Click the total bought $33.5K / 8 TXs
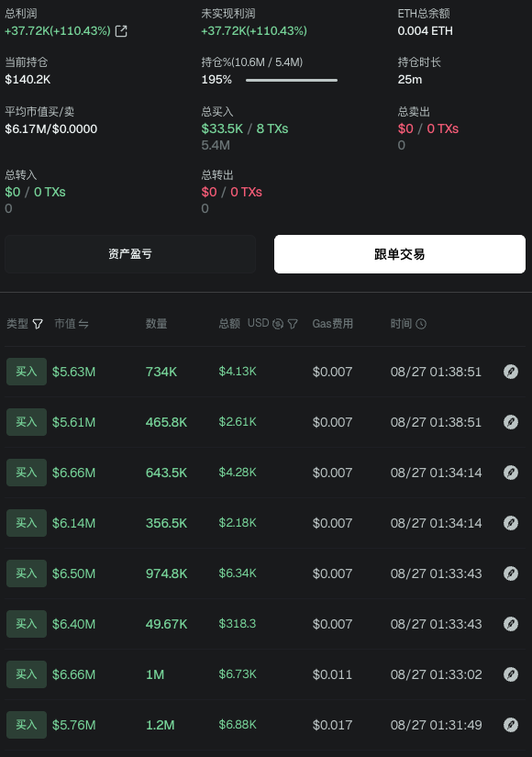532x757 pixels. tap(245, 128)
